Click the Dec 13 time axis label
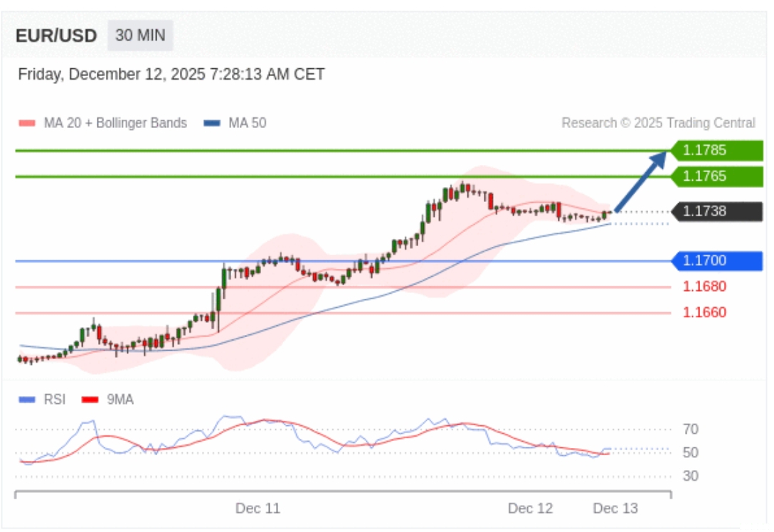This screenshot has width=774, height=532. pos(615,509)
